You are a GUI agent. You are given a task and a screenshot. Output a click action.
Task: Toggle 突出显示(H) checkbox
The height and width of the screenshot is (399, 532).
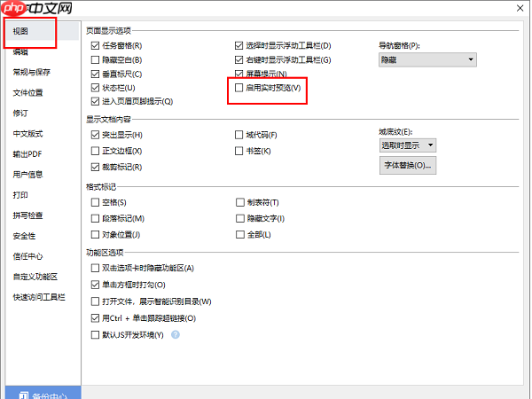(x=95, y=135)
